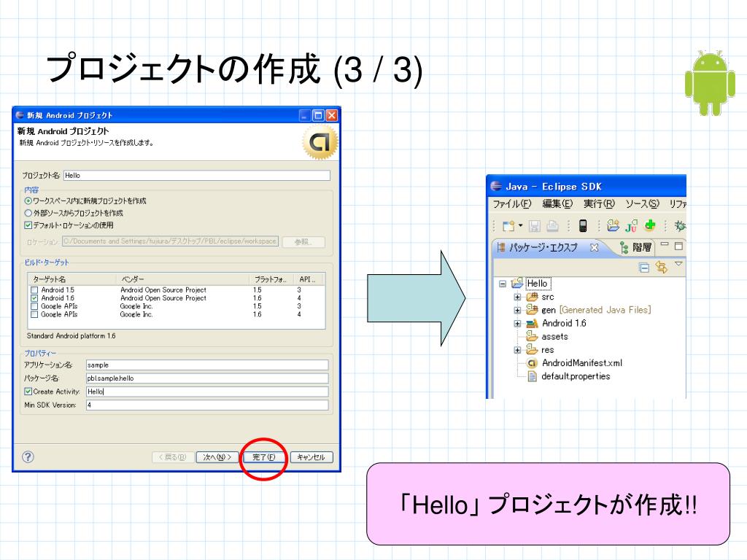The width and height of the screenshot is (747, 560).
Task: Check the Android 1.5 target checkbox
Action: 34,290
